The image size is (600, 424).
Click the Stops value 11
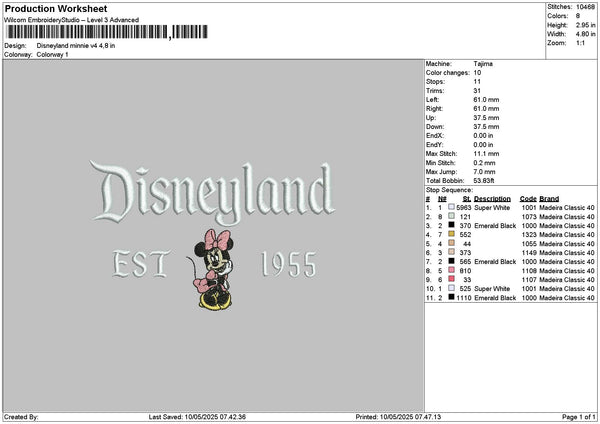click(x=477, y=82)
